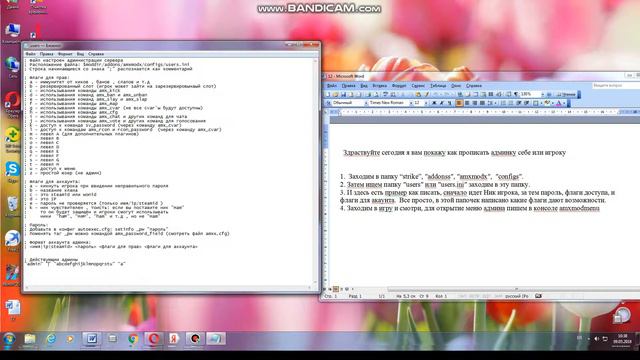Image resolution: width=640 pixels, height=360 pixels.
Task: Open the Вставка menu in Word
Action: click(x=380, y=86)
